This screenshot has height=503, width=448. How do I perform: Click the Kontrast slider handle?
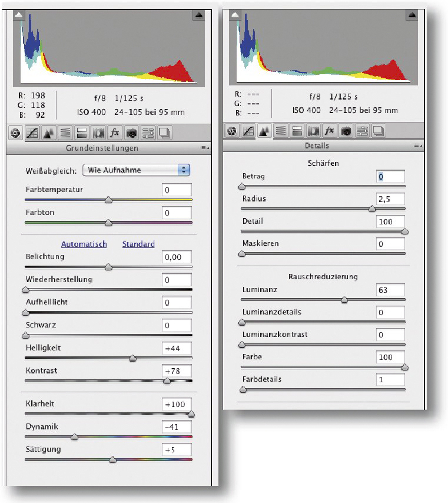pyautogui.click(x=167, y=381)
